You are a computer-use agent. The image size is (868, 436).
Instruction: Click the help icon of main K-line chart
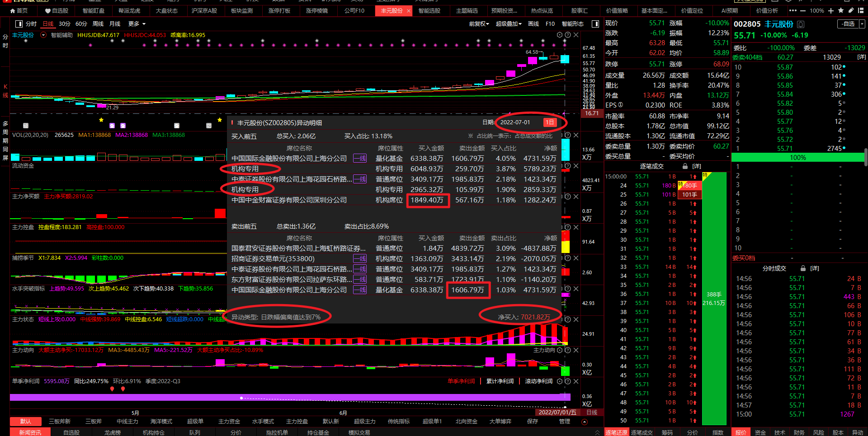[568, 35]
